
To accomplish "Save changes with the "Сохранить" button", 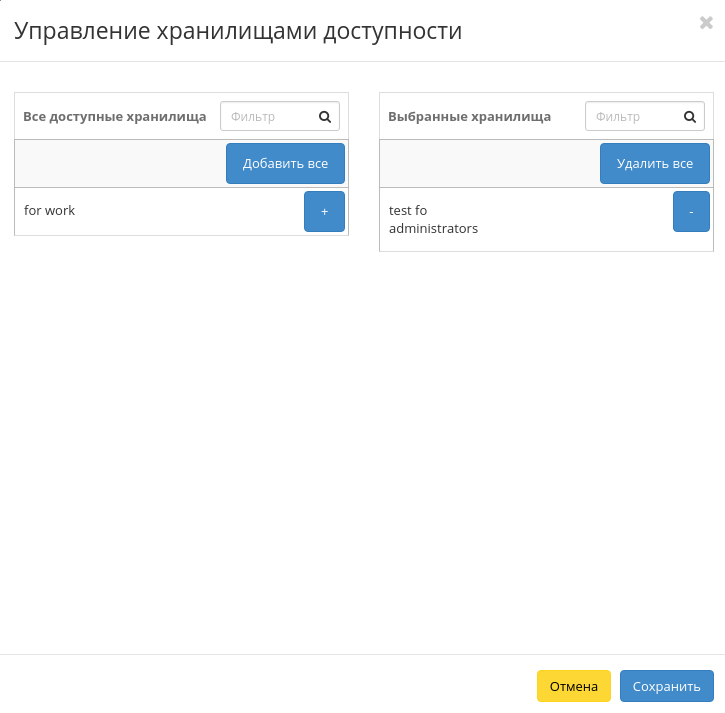I will 666,686.
